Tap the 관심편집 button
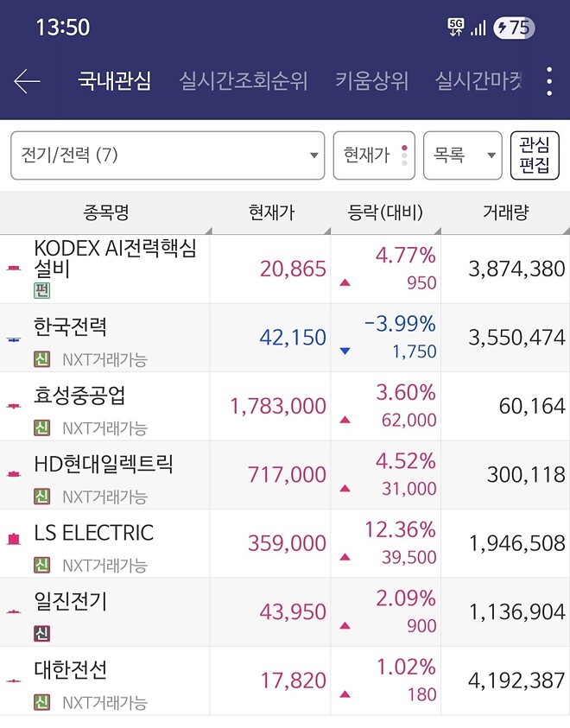The width and height of the screenshot is (570, 728). tap(534, 155)
